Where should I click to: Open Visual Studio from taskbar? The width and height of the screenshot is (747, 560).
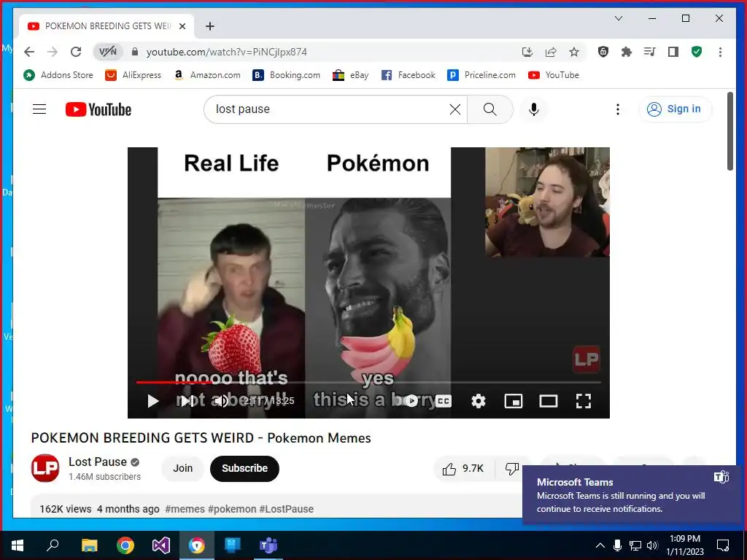[x=161, y=545]
